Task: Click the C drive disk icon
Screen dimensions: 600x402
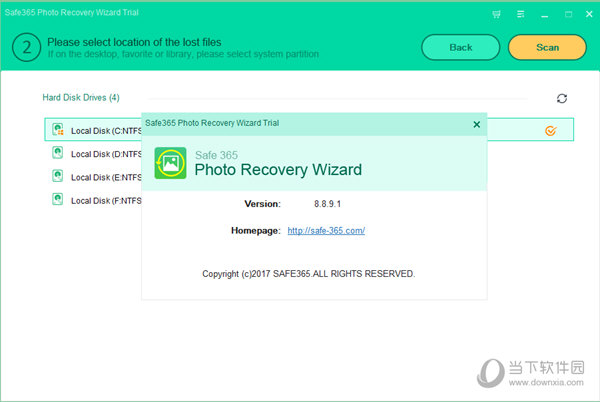Action: point(58,129)
